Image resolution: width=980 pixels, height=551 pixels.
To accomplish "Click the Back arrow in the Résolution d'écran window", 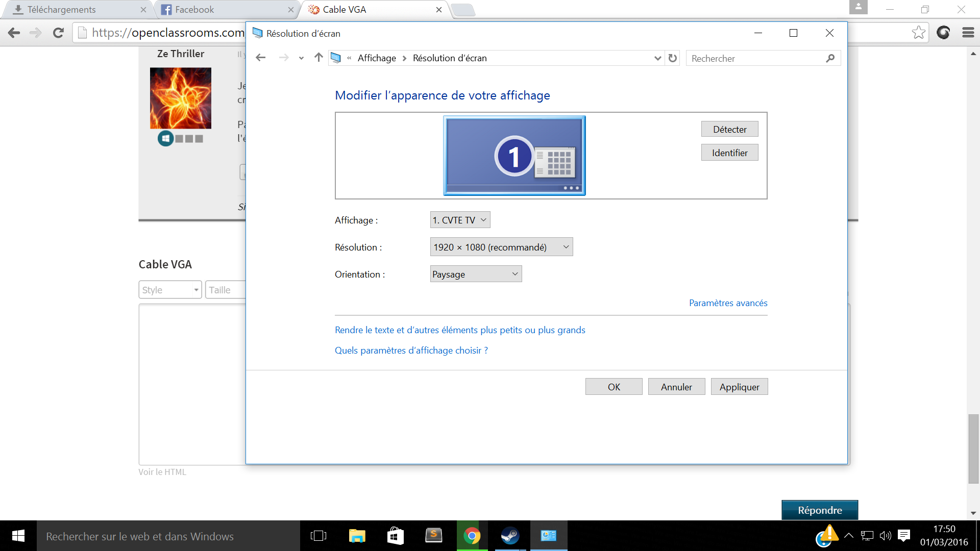I will tap(261, 58).
